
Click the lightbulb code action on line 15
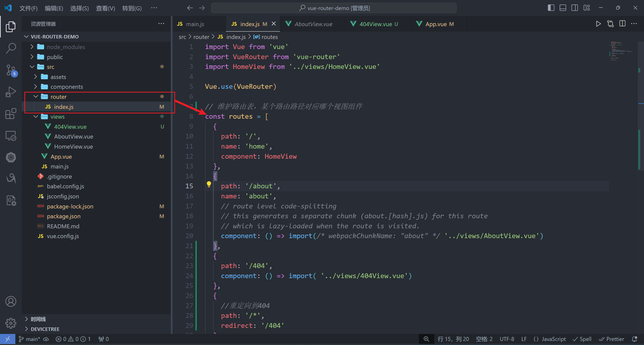[209, 184]
